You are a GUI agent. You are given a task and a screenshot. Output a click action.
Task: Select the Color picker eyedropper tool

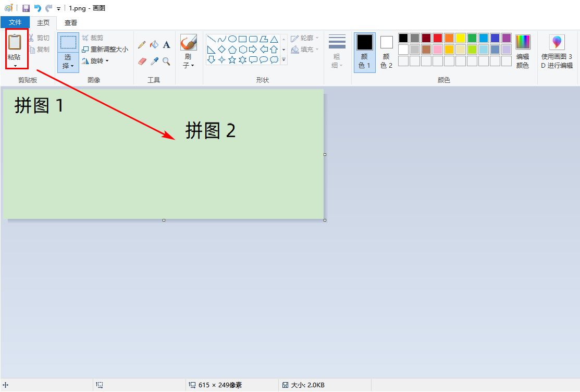[x=154, y=61]
